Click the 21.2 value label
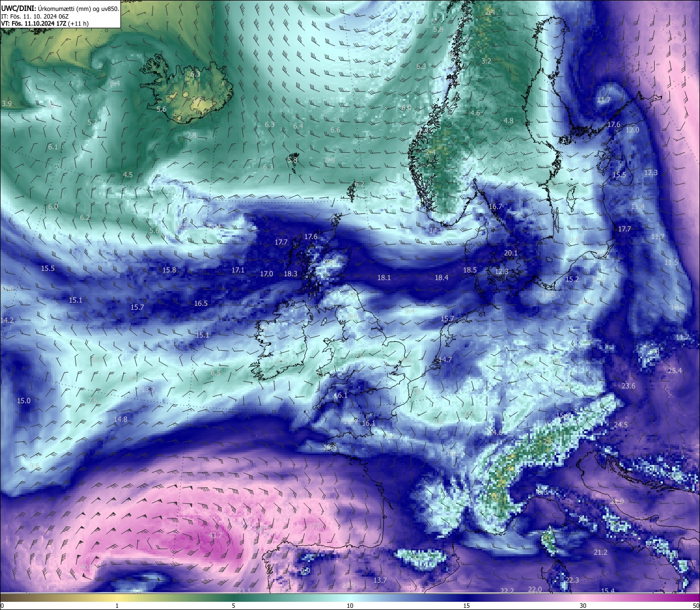This screenshot has height=610, width=700. click(600, 553)
